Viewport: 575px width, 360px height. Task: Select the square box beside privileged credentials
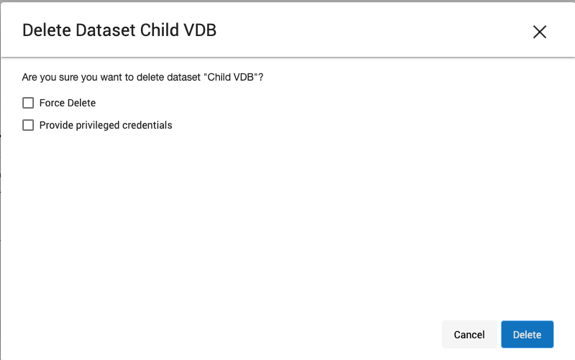click(28, 125)
